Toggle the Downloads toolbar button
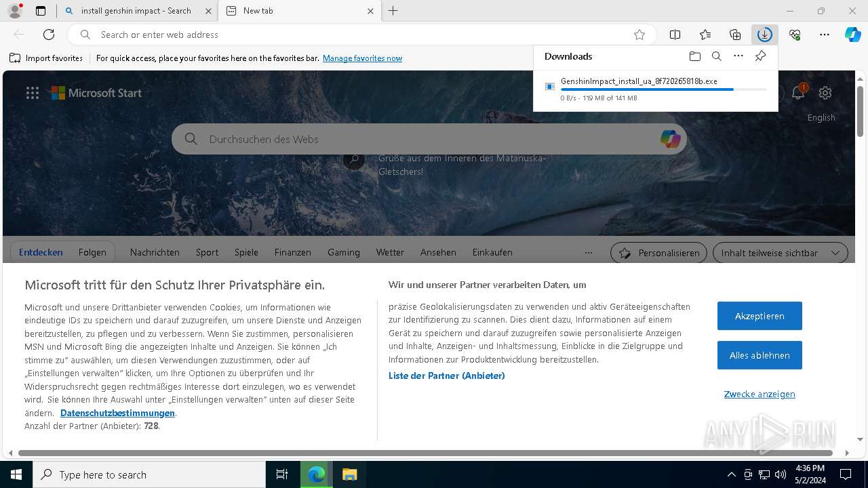Viewport: 868px width, 488px height. click(765, 35)
